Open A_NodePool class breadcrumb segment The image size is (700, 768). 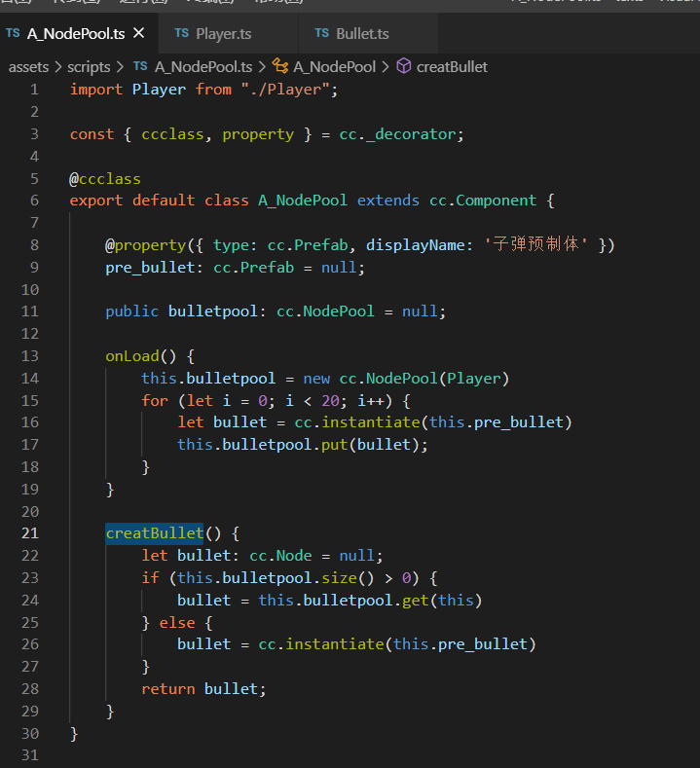coord(335,67)
